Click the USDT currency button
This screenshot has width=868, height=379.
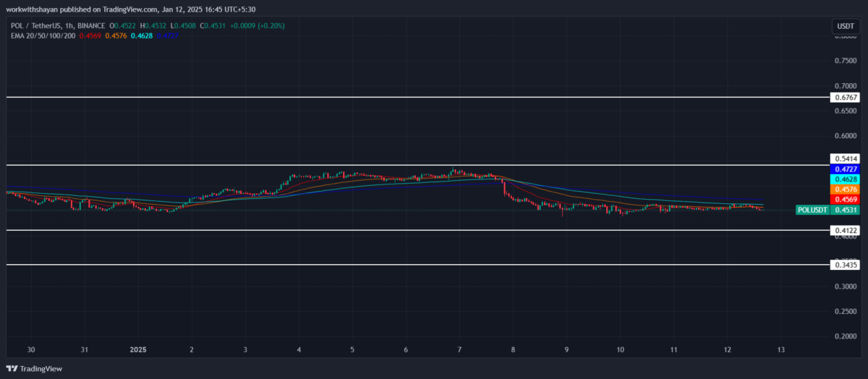[845, 26]
